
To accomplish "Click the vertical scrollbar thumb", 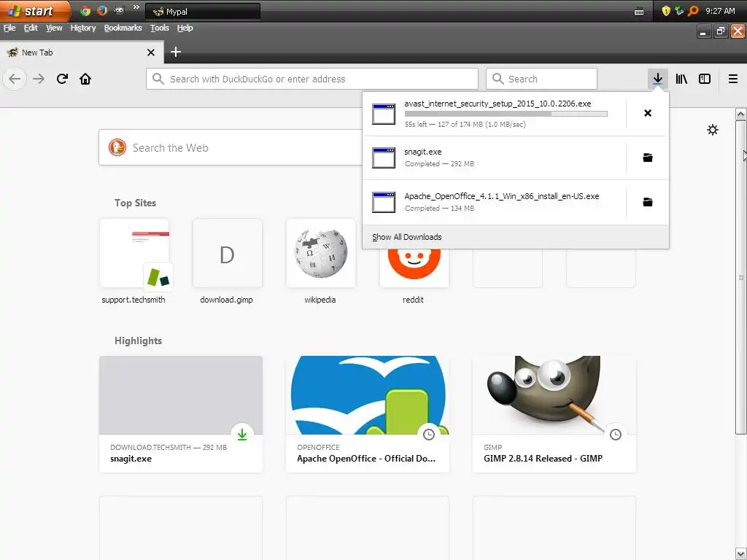I will [x=740, y=276].
